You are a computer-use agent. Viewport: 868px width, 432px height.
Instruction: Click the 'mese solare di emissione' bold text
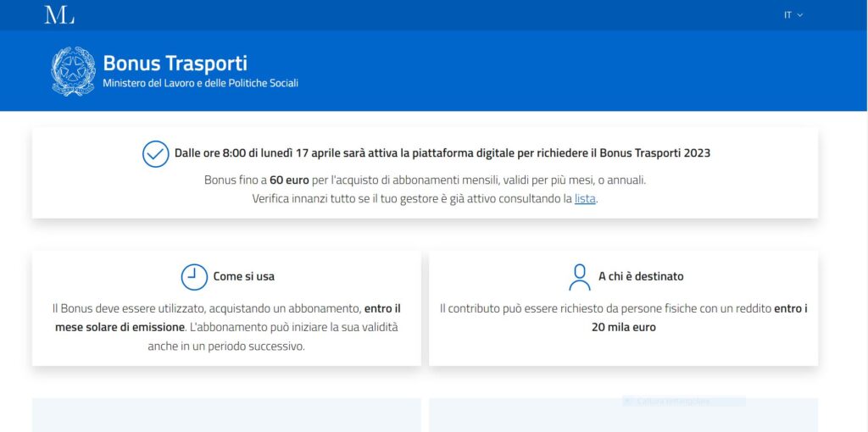click(x=120, y=328)
